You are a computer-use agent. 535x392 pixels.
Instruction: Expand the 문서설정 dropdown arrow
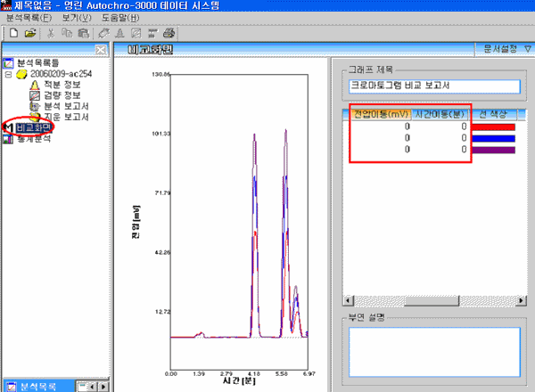(526, 50)
